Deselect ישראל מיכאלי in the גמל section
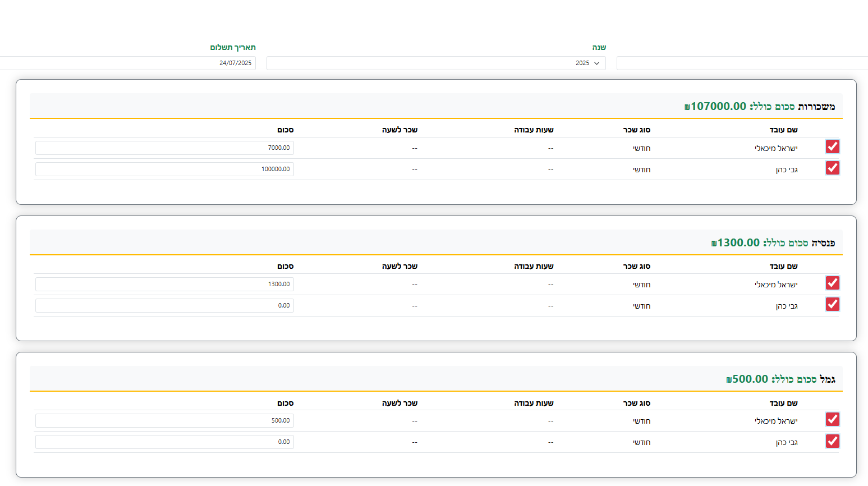This screenshot has height=486, width=868. click(832, 420)
